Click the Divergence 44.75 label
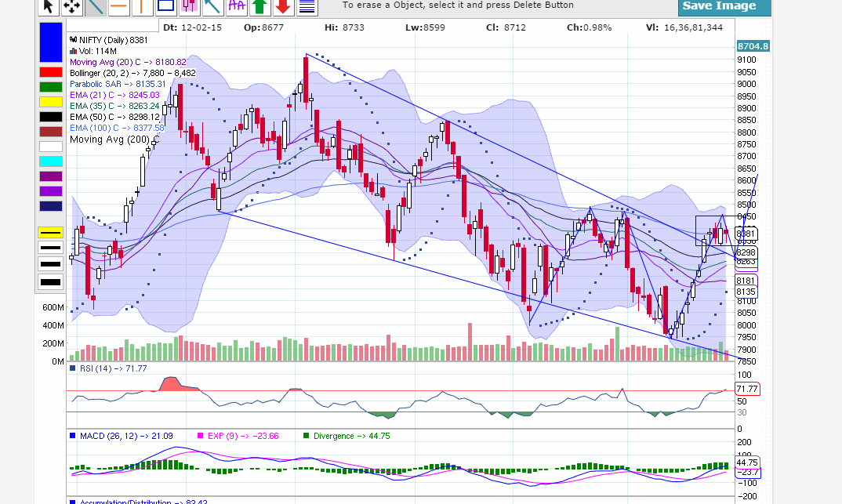 (x=347, y=436)
